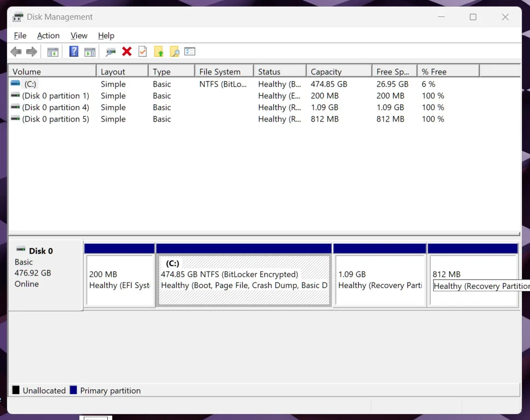Viewport: 530px width, 420px height.
Task: Sort by the Capacity column header
Action: click(339, 71)
